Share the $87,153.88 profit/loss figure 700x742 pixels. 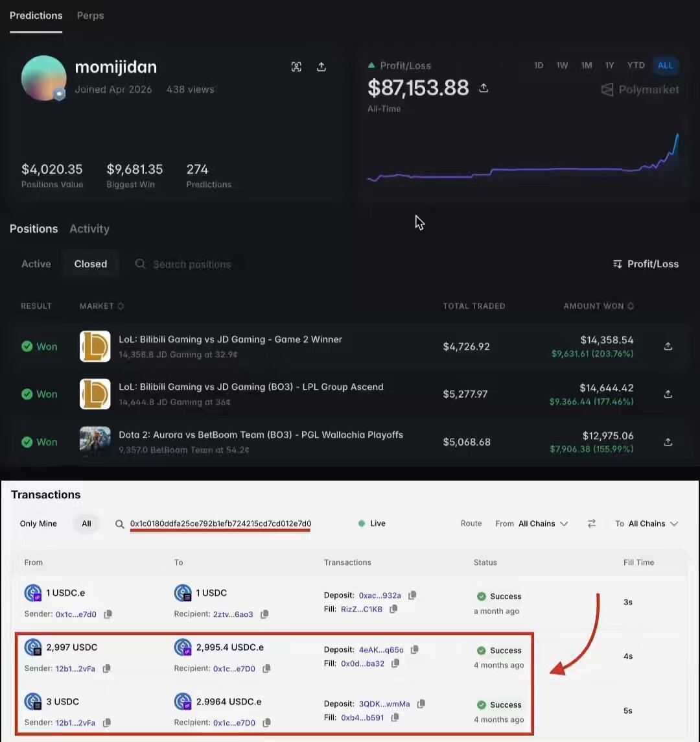[484, 88]
